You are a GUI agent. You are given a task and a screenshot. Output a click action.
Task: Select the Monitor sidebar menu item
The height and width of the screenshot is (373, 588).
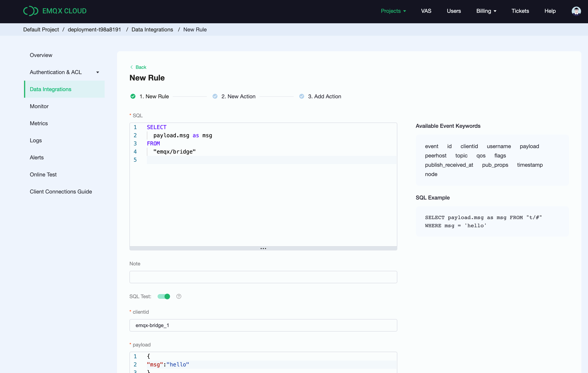(x=39, y=106)
